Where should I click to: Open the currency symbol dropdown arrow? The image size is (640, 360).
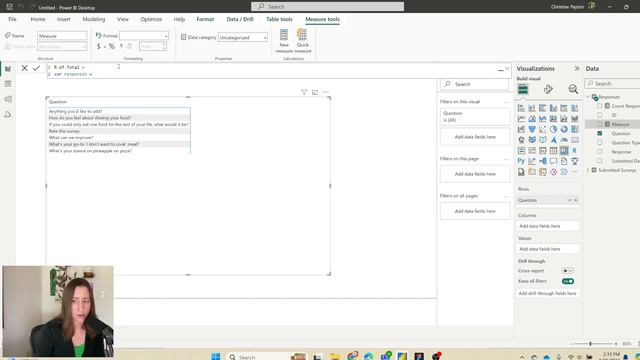click(105, 47)
